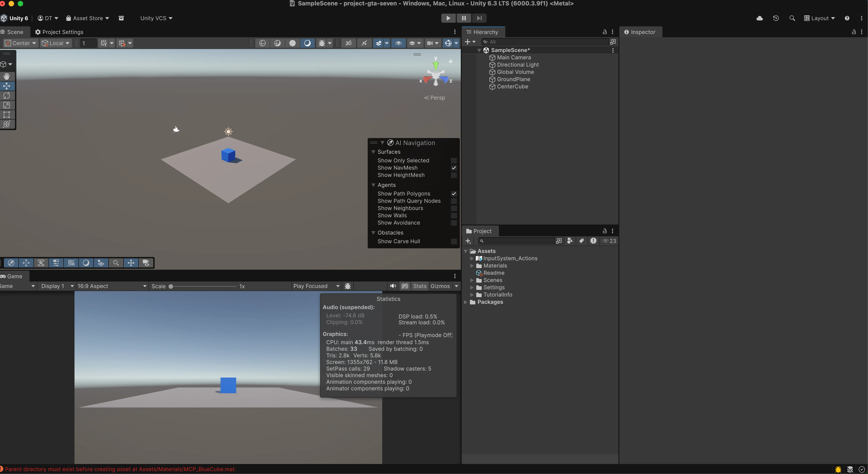This screenshot has width=868, height=474.
Task: Click the Game view Scale slider
Action: click(203, 286)
